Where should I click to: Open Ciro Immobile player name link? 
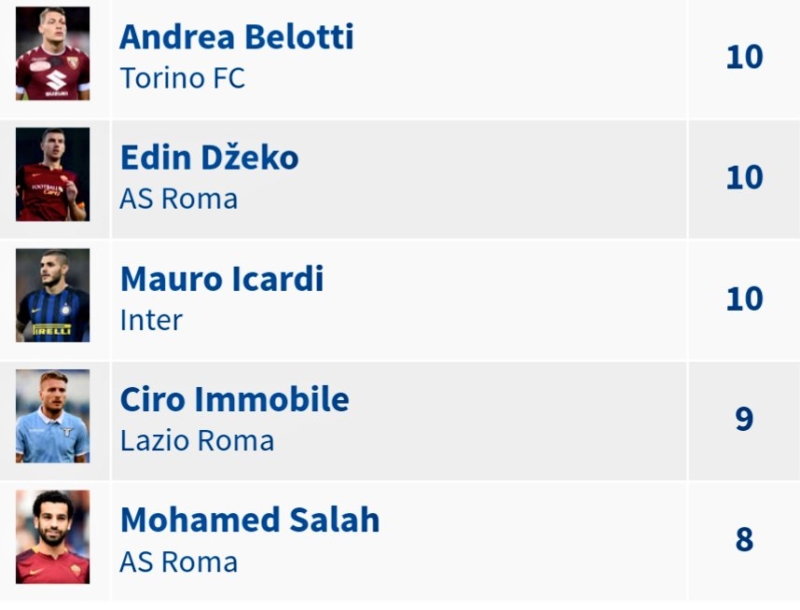coord(235,399)
